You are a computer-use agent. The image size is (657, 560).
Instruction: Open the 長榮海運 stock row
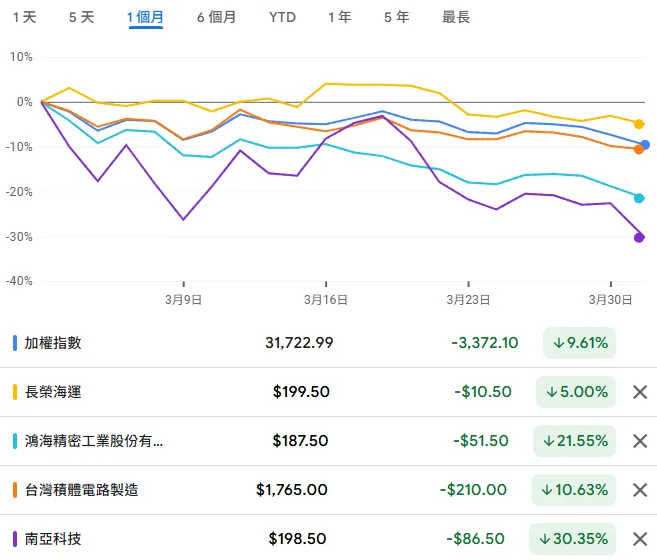(328, 392)
